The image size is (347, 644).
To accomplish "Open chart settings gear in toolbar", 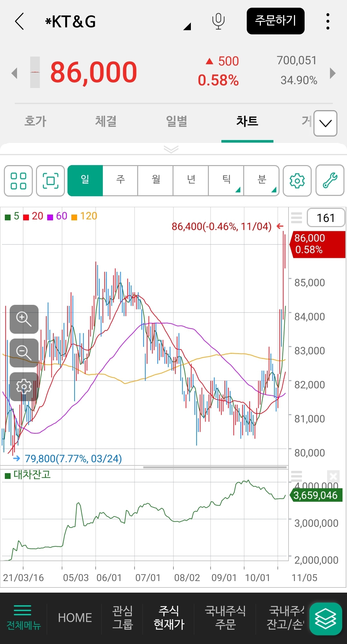I will click(x=297, y=181).
